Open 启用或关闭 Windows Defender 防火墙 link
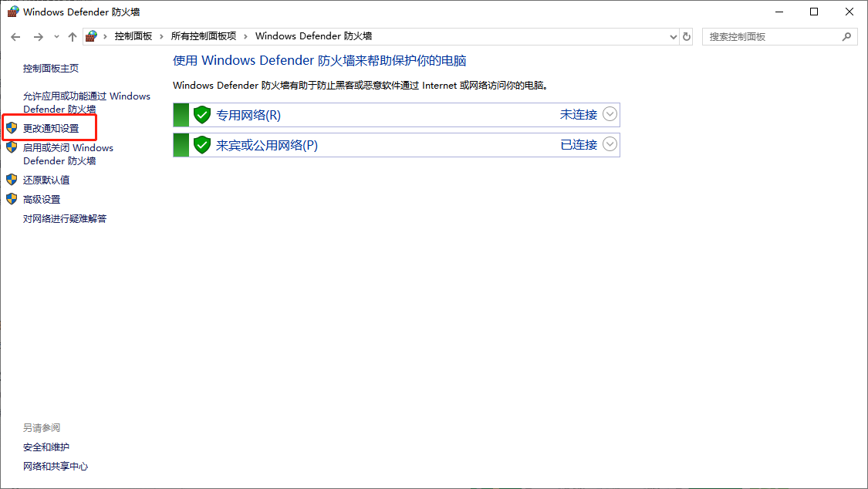 (68, 153)
